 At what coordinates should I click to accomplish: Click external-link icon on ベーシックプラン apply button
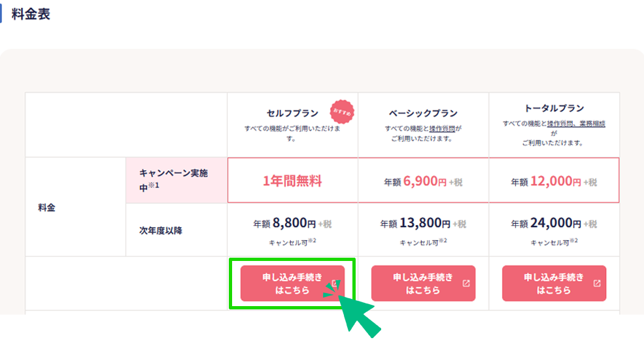[466, 283]
